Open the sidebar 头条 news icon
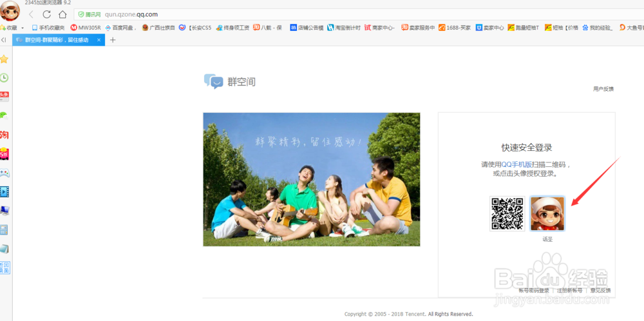 [4, 97]
